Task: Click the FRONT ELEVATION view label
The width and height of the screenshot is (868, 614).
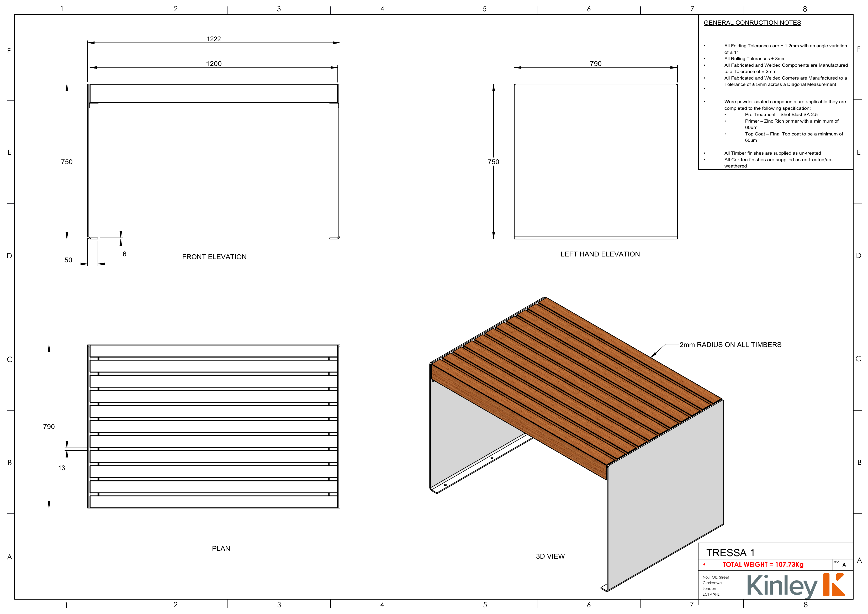Action: coord(214,257)
